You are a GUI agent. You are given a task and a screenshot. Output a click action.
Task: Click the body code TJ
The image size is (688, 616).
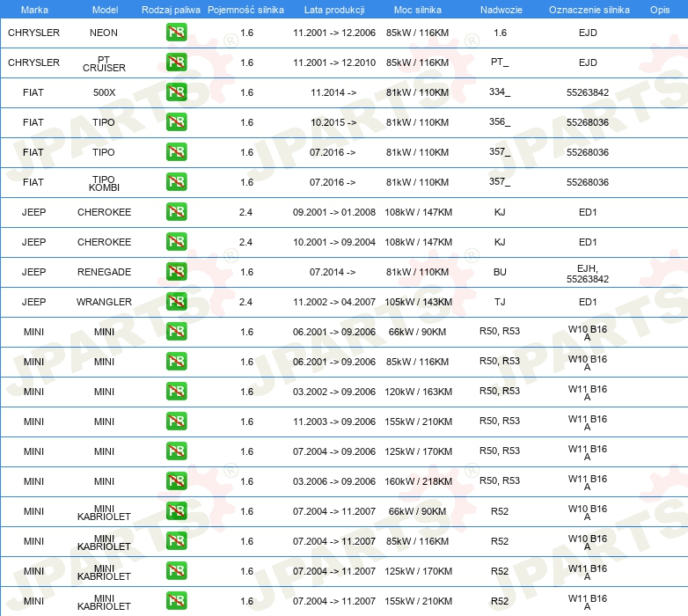point(500,302)
